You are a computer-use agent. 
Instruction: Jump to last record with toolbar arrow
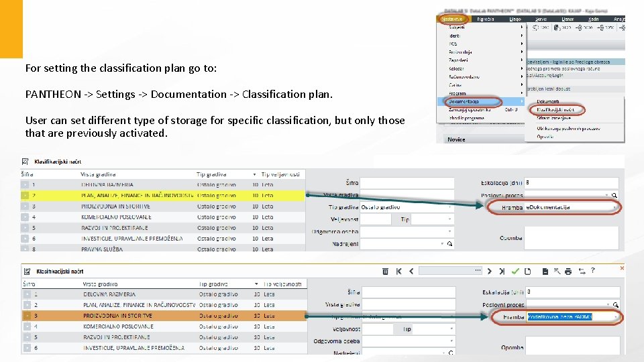click(x=502, y=271)
